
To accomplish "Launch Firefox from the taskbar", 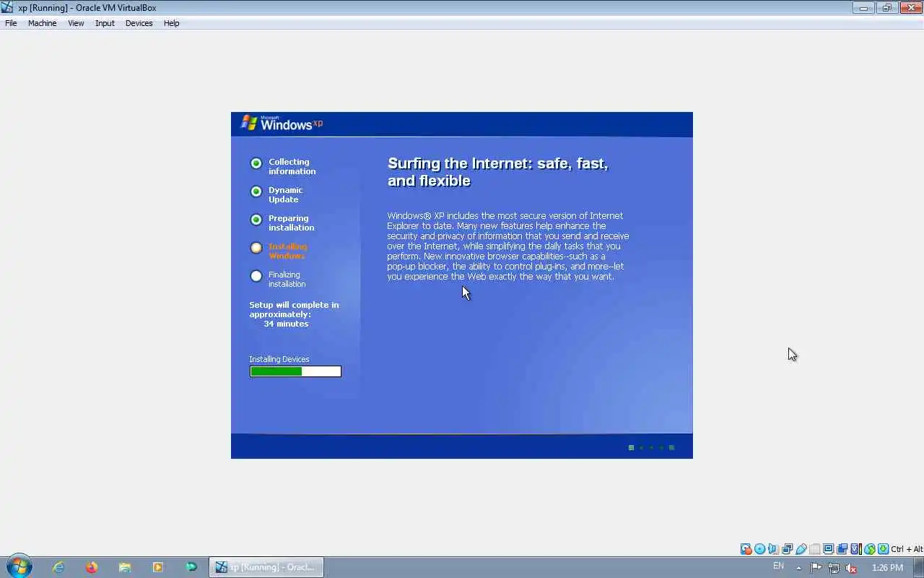I will click(x=92, y=567).
